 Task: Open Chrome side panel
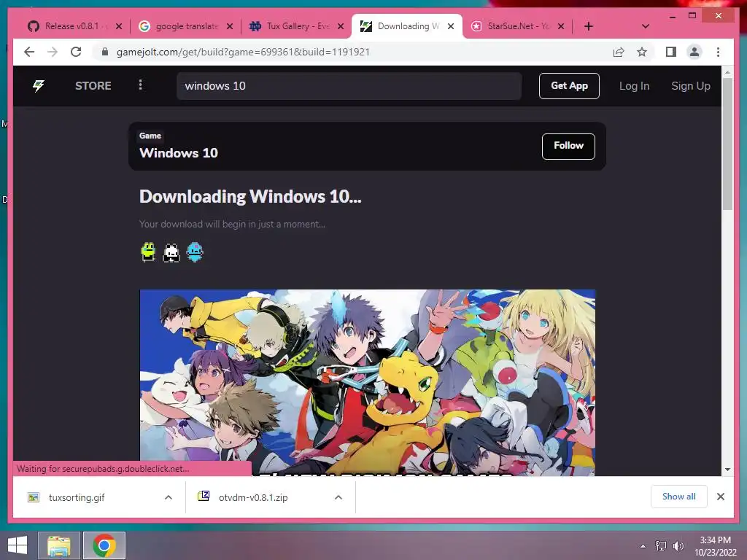[671, 52]
